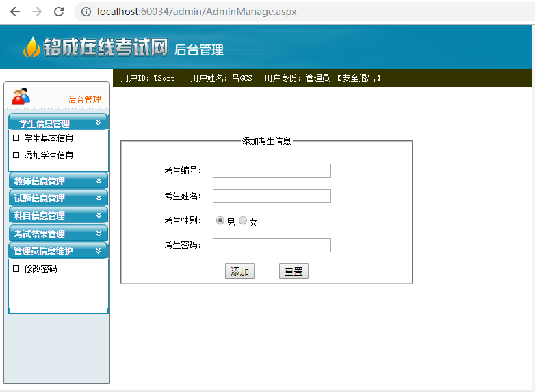Image resolution: width=535 pixels, height=392 pixels.
Task: Open the 修改密码 link
Action: point(40,269)
